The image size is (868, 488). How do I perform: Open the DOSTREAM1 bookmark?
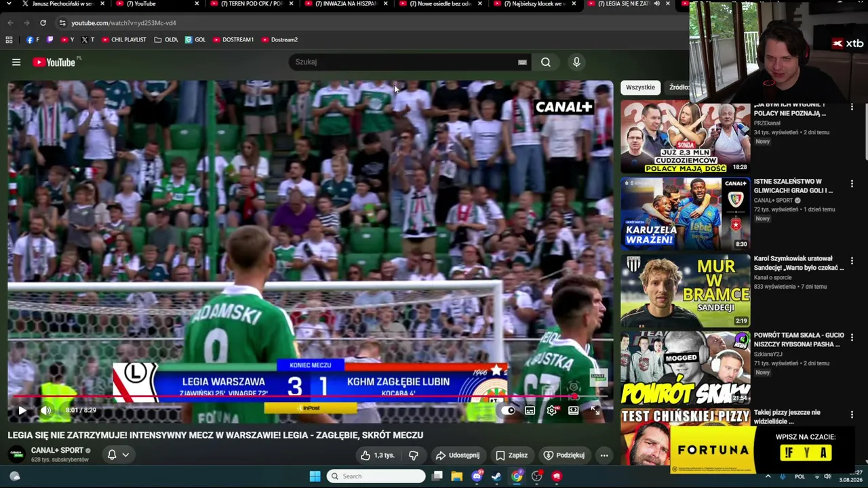pyautogui.click(x=233, y=40)
